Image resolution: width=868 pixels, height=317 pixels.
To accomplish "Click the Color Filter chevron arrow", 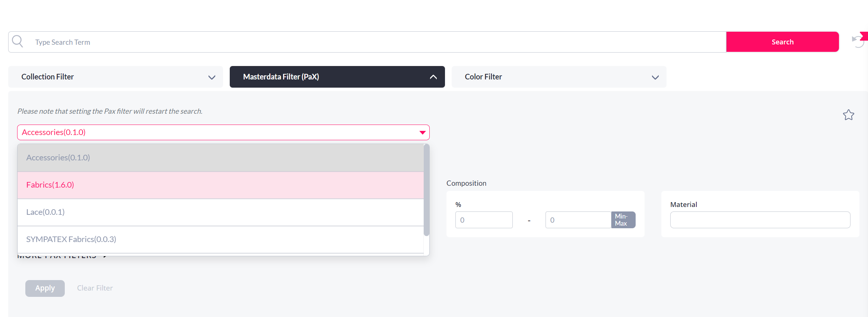I will coord(655,77).
